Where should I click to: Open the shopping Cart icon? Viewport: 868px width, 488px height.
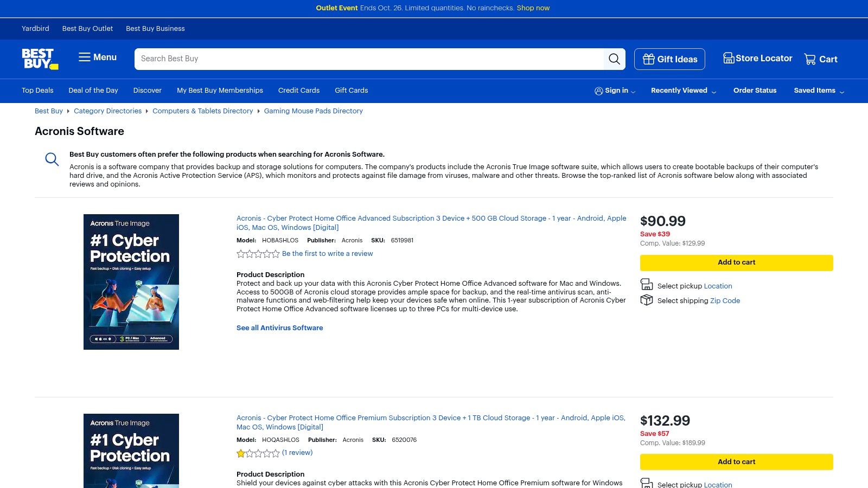[810, 59]
